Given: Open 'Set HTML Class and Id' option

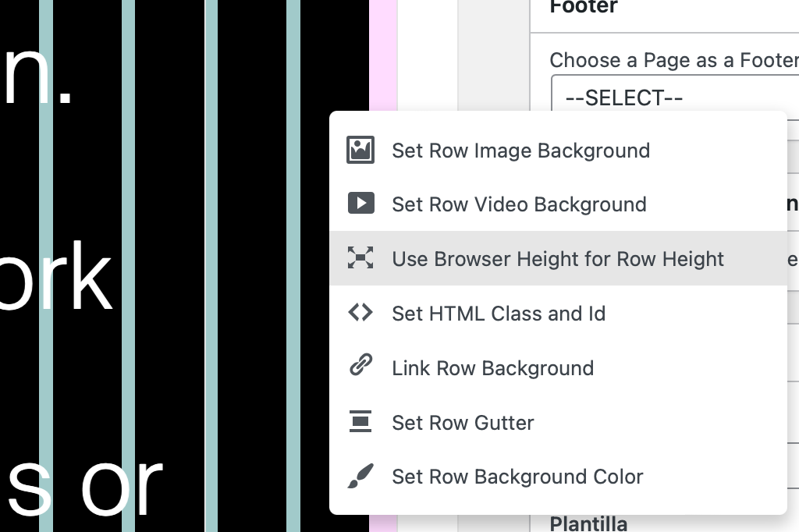Looking at the screenshot, I should pyautogui.click(x=499, y=314).
